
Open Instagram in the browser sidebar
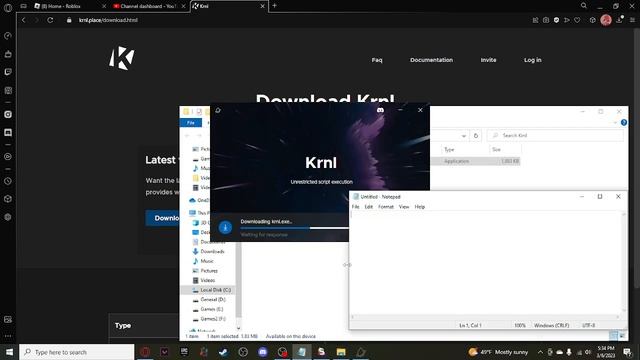click(8, 114)
